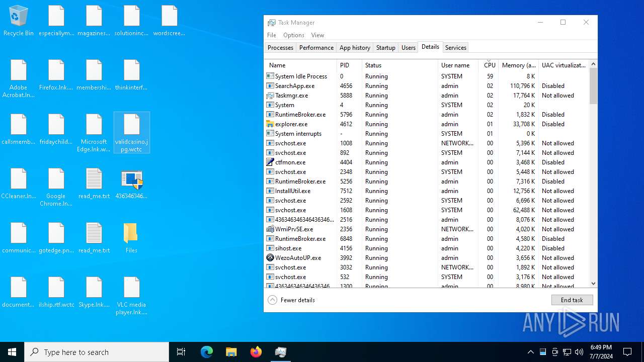Open the Options menu in Task Manager
Viewport: 644px width, 362px height.
click(x=294, y=35)
